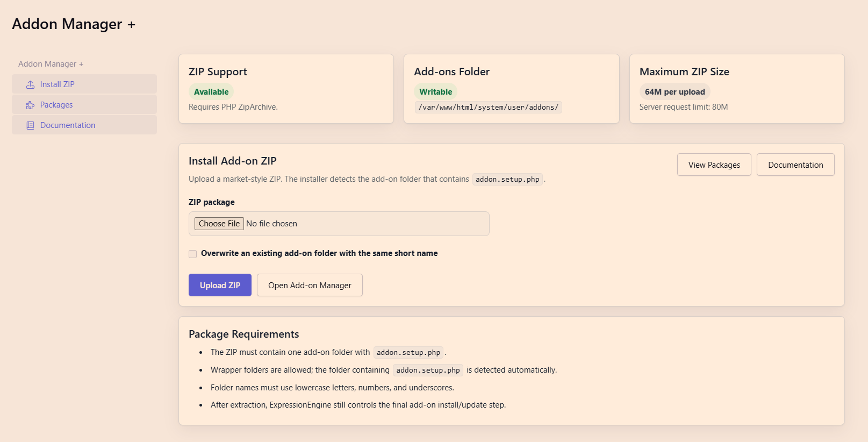Click the ZIP package file input field
Viewport: 868px width, 442px height.
tap(339, 224)
